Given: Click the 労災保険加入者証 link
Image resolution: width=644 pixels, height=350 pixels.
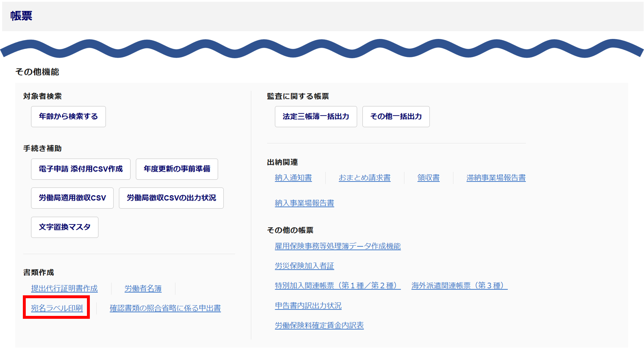Looking at the screenshot, I should [x=304, y=266].
